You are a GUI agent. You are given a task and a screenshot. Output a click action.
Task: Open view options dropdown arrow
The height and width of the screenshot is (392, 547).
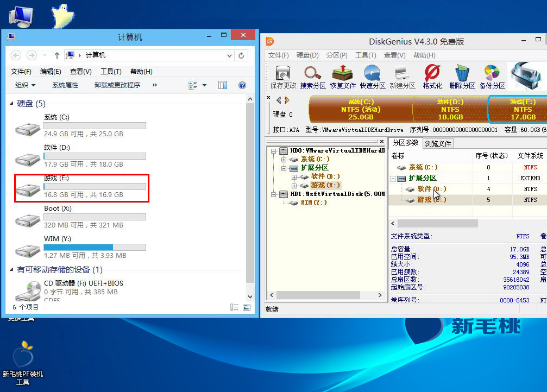coord(204,85)
